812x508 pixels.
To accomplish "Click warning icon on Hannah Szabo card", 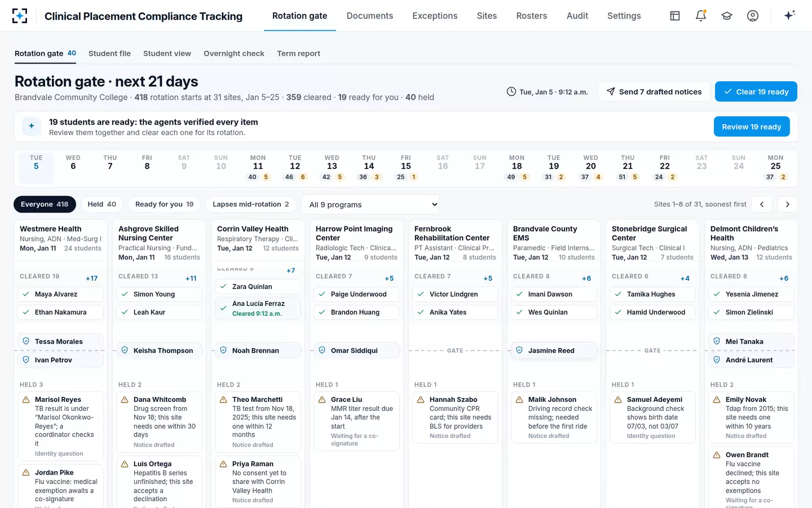I will tap(421, 400).
